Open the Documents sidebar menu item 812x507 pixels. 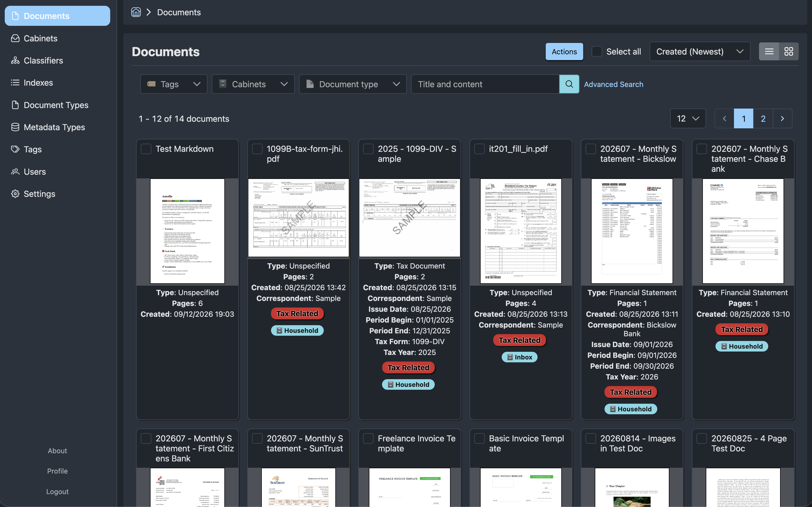pos(57,16)
